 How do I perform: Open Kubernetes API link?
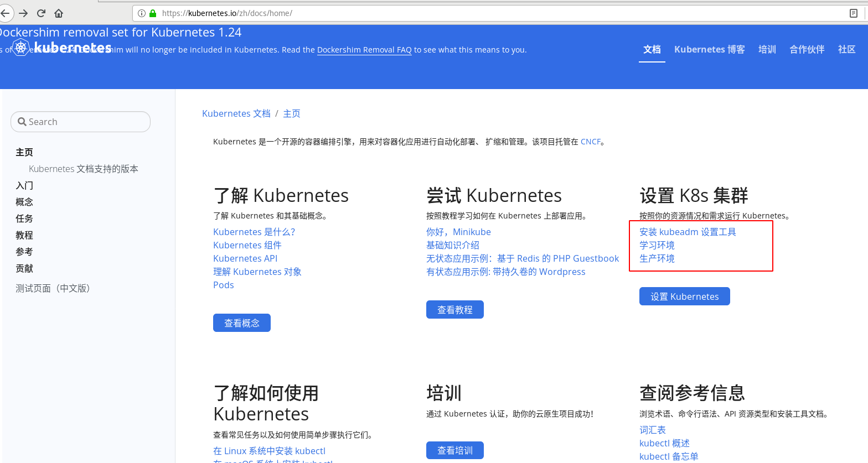tap(245, 258)
